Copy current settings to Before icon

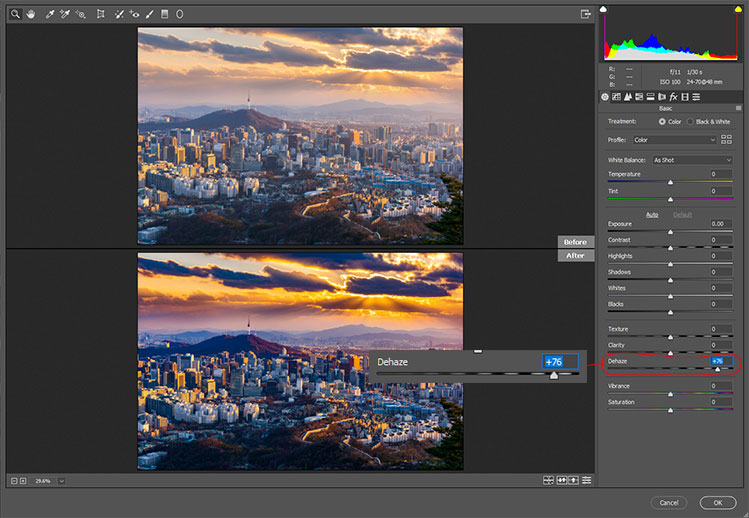(x=573, y=480)
